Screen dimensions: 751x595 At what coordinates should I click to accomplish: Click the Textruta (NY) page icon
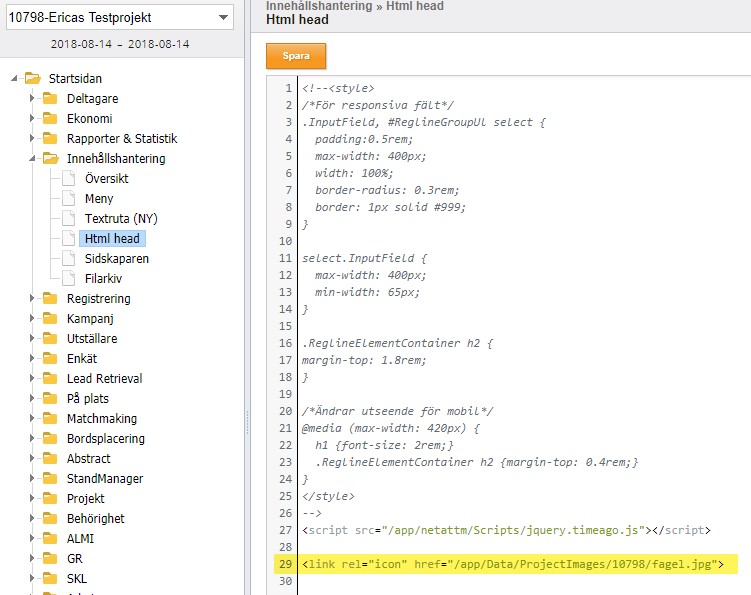click(x=68, y=218)
